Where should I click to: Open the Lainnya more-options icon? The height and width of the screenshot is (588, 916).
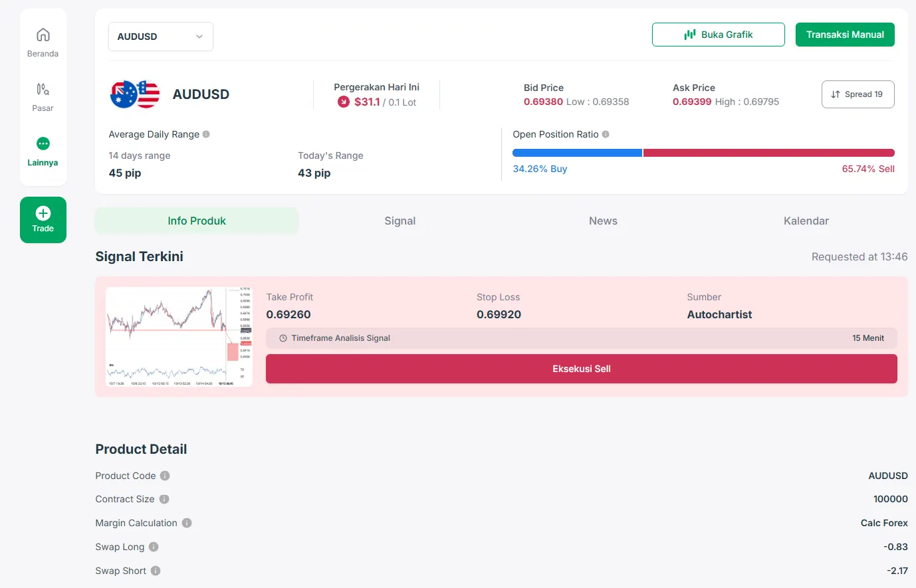(x=43, y=144)
